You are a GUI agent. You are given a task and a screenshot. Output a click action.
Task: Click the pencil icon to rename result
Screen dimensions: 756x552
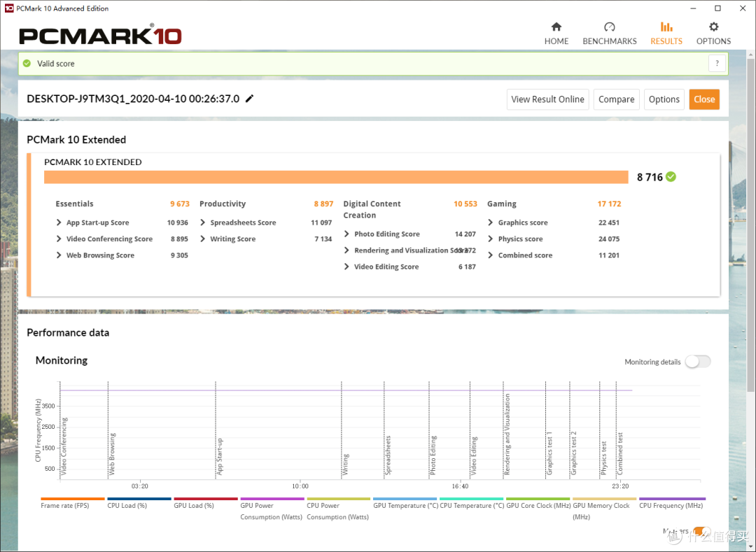pos(249,99)
